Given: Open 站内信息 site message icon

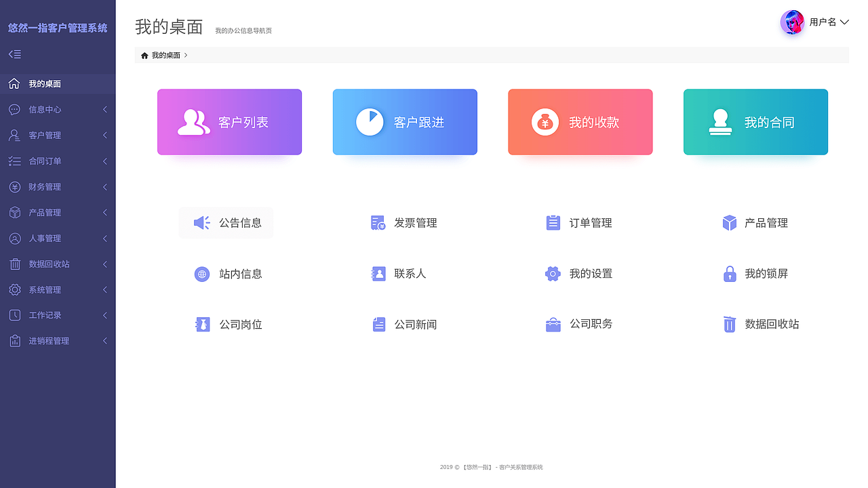Looking at the screenshot, I should (201, 274).
